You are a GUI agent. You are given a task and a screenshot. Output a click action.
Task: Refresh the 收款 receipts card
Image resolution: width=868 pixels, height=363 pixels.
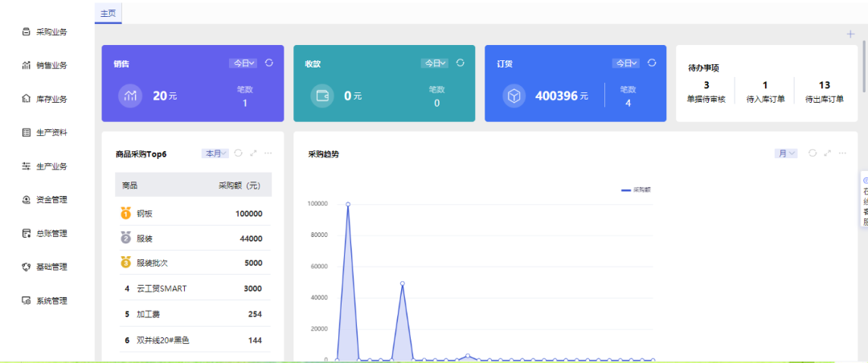[x=461, y=63]
